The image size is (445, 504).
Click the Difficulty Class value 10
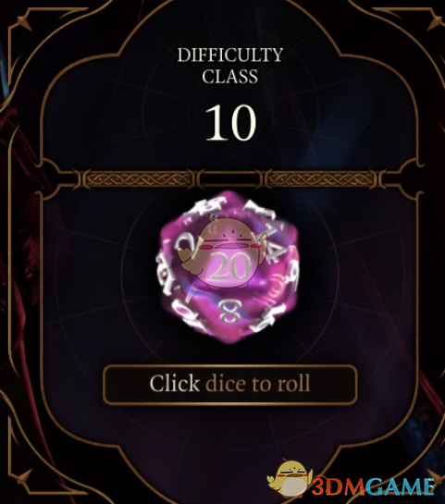[x=230, y=123]
